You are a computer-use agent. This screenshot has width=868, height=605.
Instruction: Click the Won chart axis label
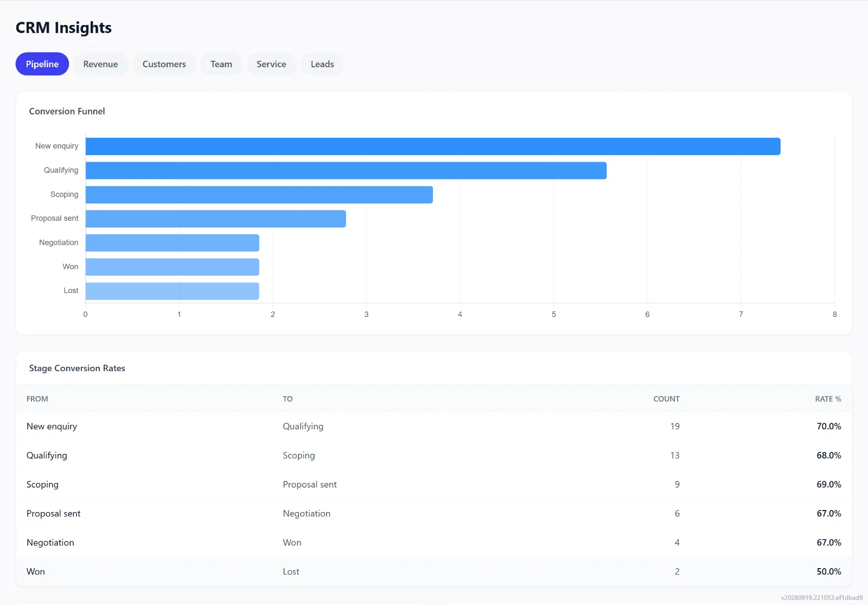(x=71, y=266)
